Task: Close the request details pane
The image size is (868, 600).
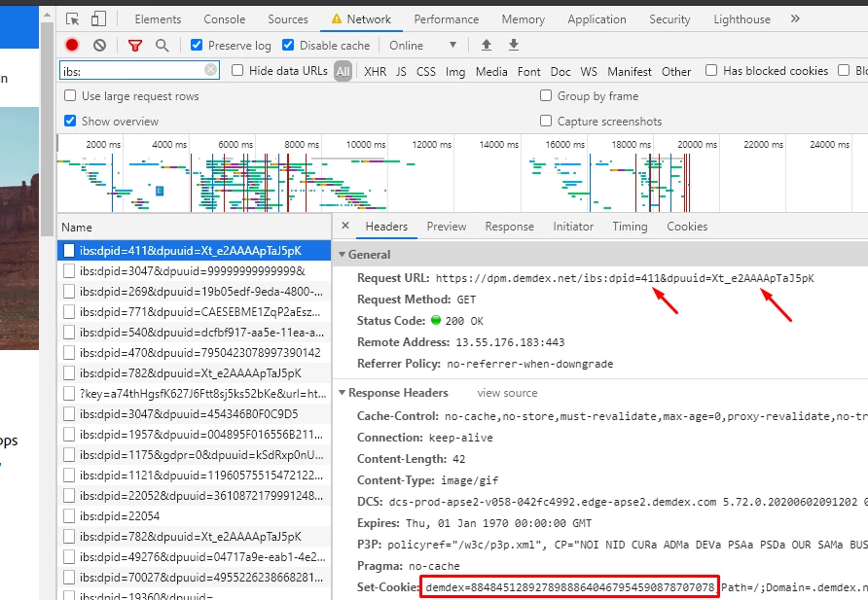Action: pos(345,226)
